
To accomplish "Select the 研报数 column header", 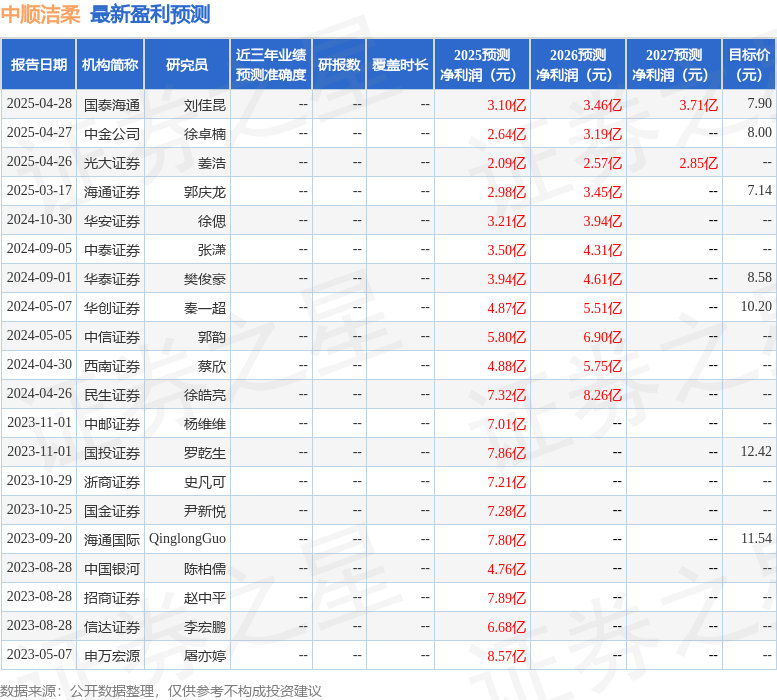I will pos(339,64).
